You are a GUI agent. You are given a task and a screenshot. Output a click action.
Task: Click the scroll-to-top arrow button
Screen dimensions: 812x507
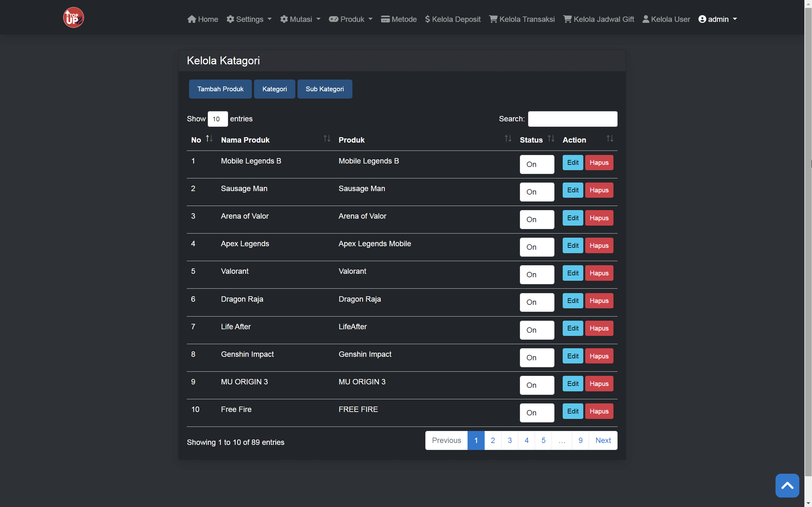[787, 485]
